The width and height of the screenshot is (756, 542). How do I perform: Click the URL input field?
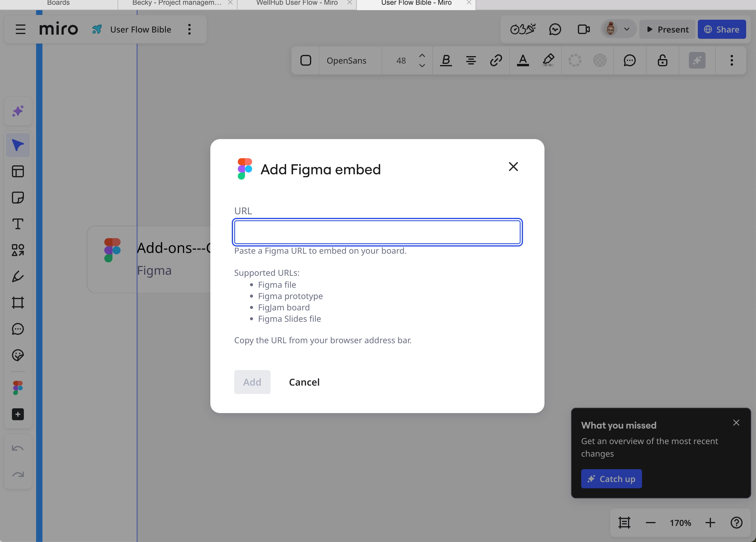pos(377,232)
